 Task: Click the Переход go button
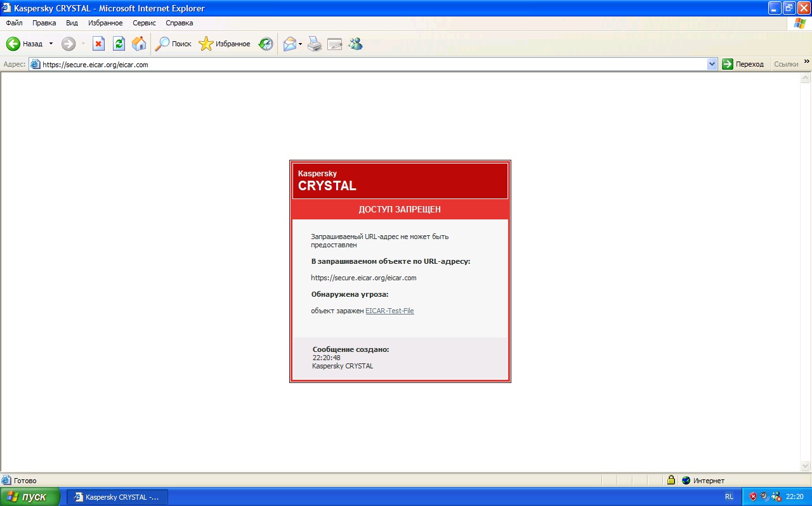[743, 64]
